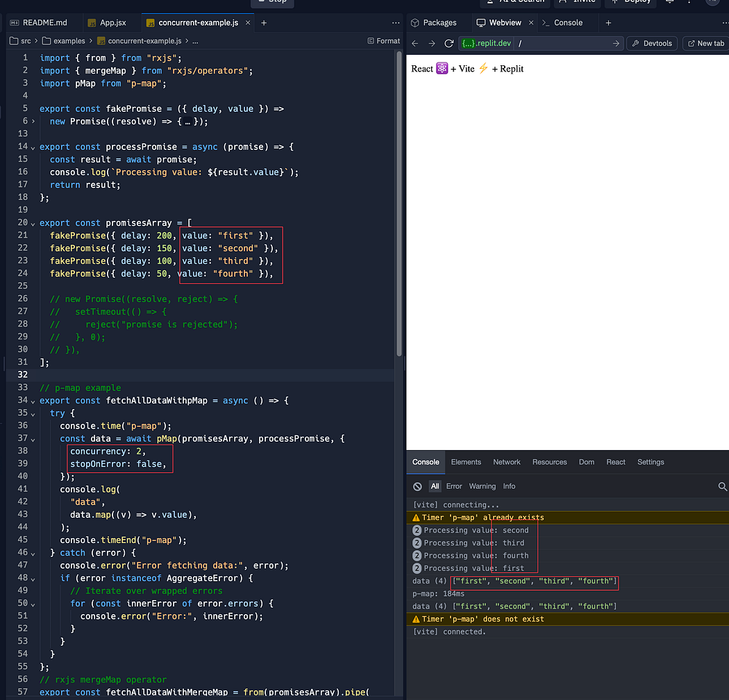Open the App.jsx editor tab
Screen dimensions: 729x700
click(108, 23)
